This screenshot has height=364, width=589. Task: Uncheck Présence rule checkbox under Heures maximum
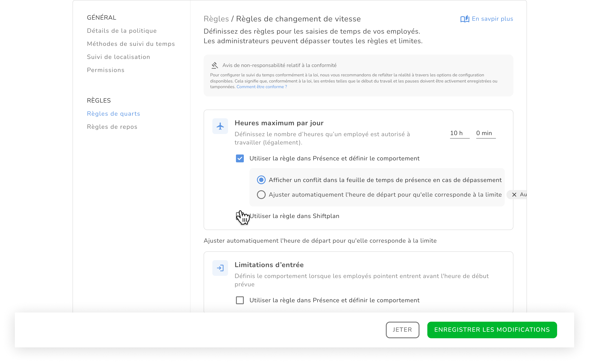tap(240, 158)
